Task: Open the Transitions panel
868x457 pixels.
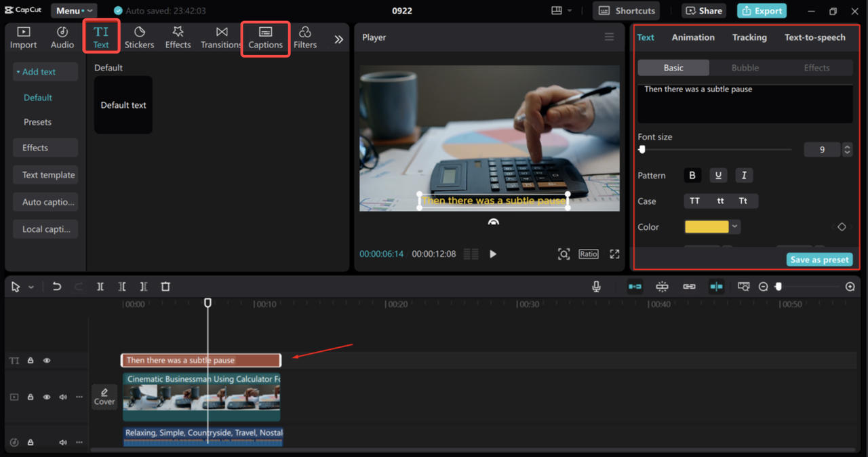Action: tap(221, 37)
